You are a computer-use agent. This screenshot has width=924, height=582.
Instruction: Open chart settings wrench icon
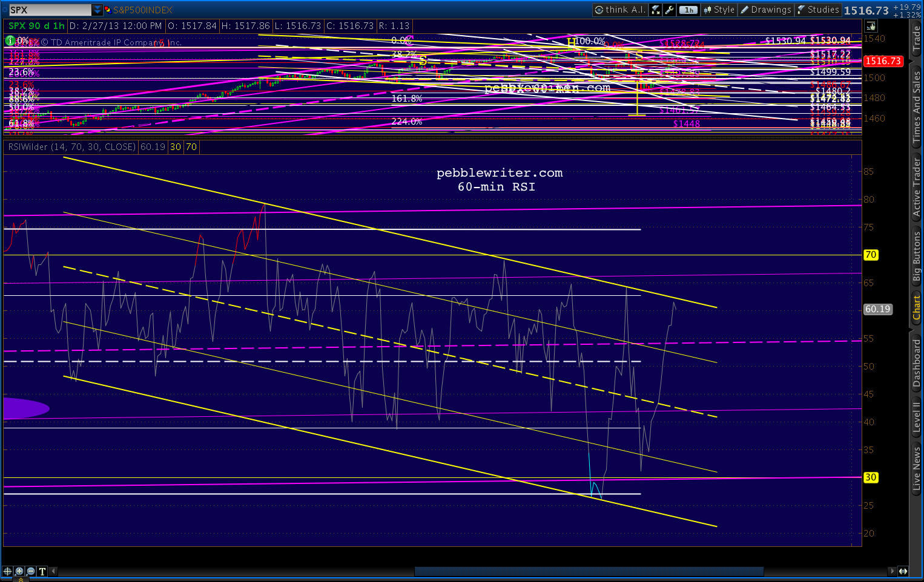click(670, 10)
